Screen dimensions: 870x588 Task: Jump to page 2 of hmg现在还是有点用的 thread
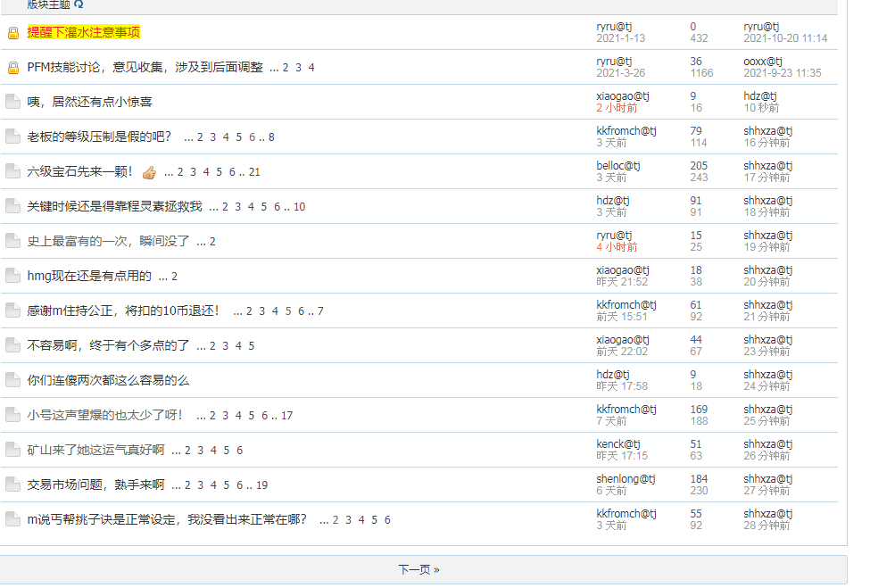[174, 277]
